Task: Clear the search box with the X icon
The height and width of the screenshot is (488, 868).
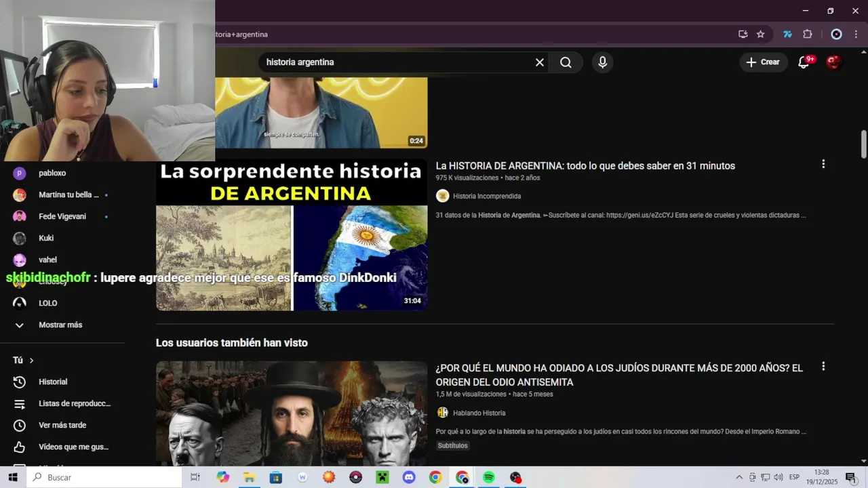Action: pos(540,62)
